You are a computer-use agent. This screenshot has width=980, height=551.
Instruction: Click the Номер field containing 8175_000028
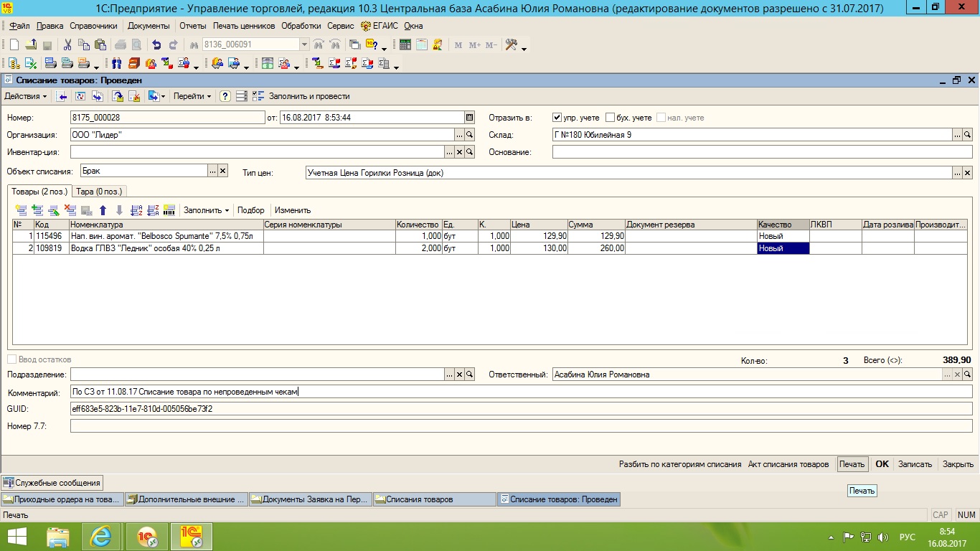168,118
